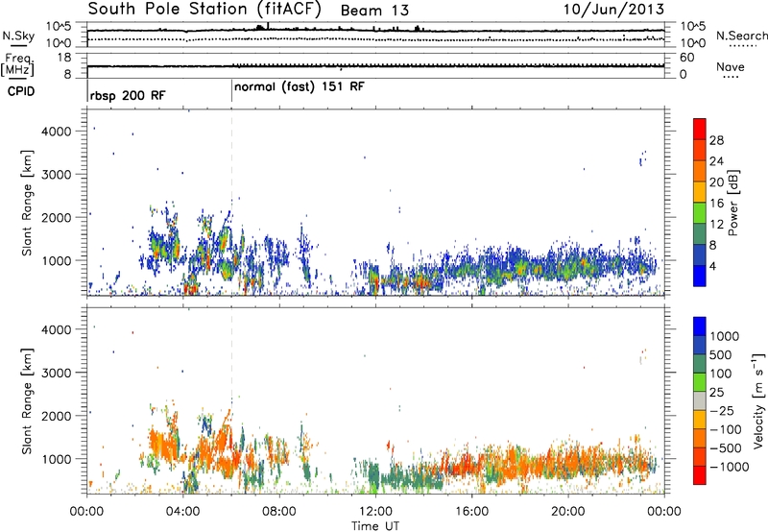
Task: Click the 'Time UT' axis label
Action: click(375, 526)
